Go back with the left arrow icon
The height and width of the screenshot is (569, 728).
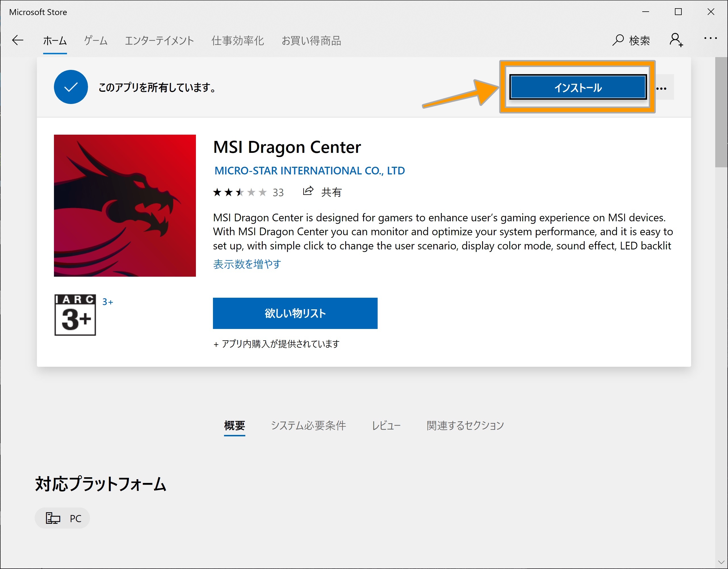17,40
